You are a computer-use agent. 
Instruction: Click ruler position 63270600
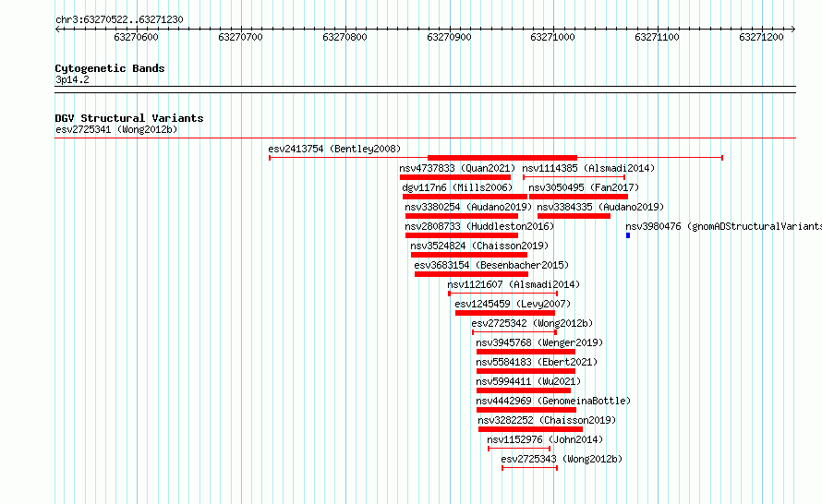pos(136,37)
